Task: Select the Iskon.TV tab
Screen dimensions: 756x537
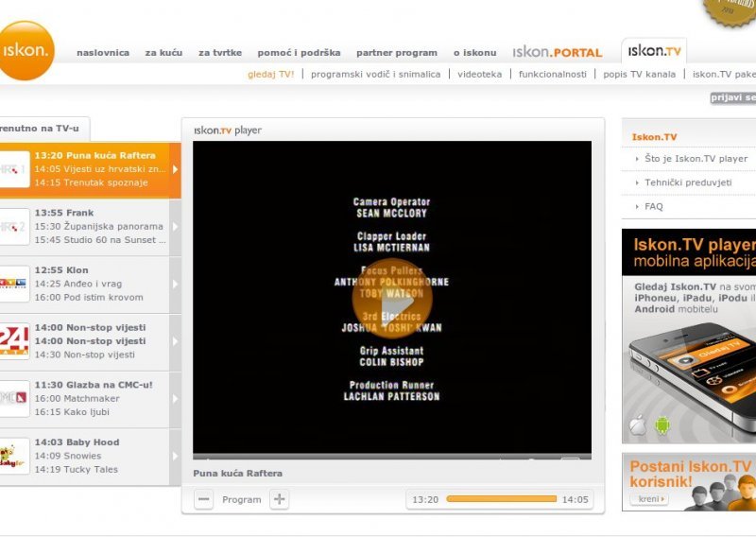Action: pos(654,51)
